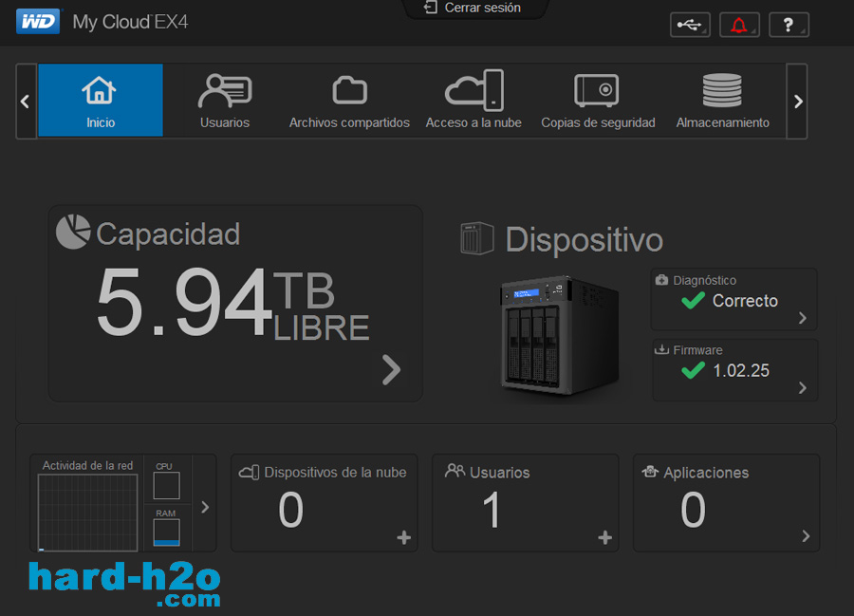Image resolution: width=854 pixels, height=616 pixels.
Task: Open the Copias de seguridad tab
Action: [598, 101]
